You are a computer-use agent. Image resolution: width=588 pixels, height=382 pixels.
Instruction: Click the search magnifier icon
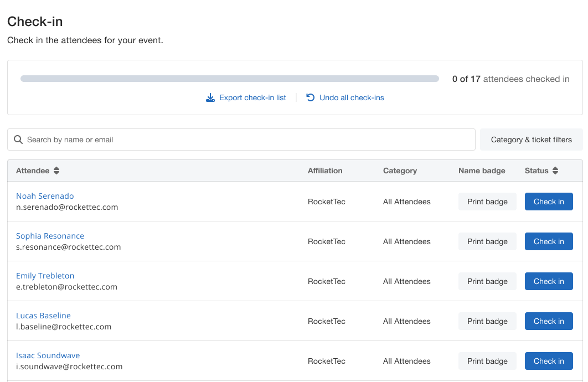coord(18,140)
